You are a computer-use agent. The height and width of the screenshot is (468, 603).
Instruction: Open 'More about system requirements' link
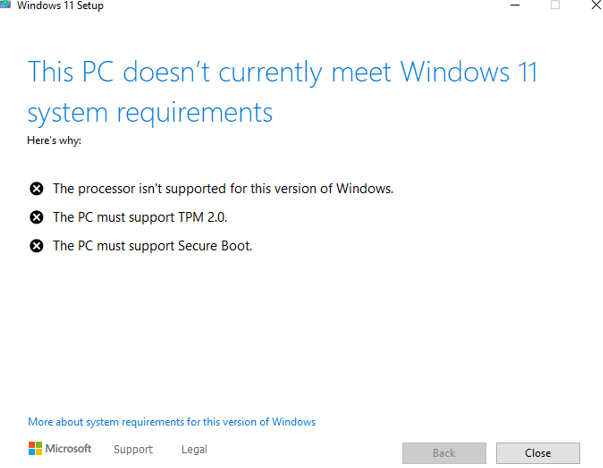coord(171,422)
